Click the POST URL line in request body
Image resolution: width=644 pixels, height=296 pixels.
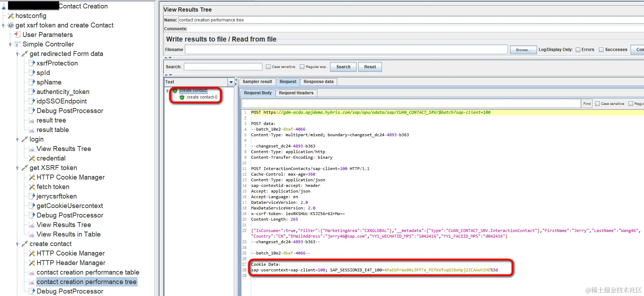coord(371,113)
